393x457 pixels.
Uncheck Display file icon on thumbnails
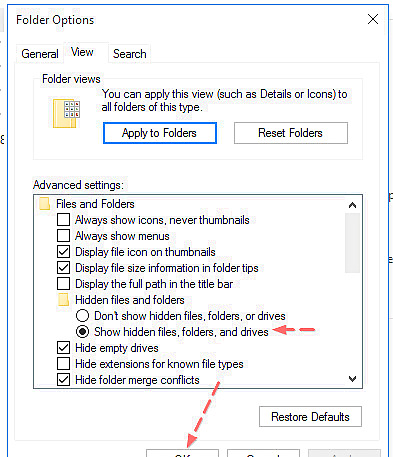tap(63, 252)
